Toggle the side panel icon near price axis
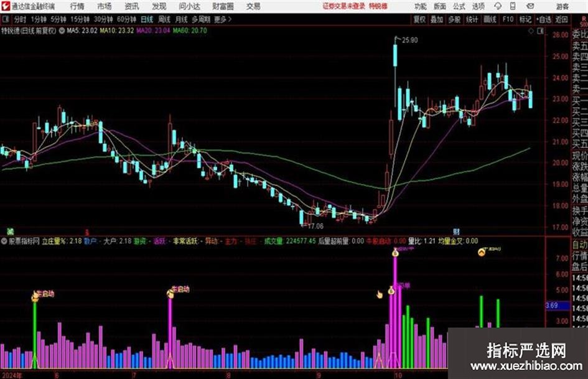The width and height of the screenshot is (588, 379). pyautogui.click(x=540, y=31)
